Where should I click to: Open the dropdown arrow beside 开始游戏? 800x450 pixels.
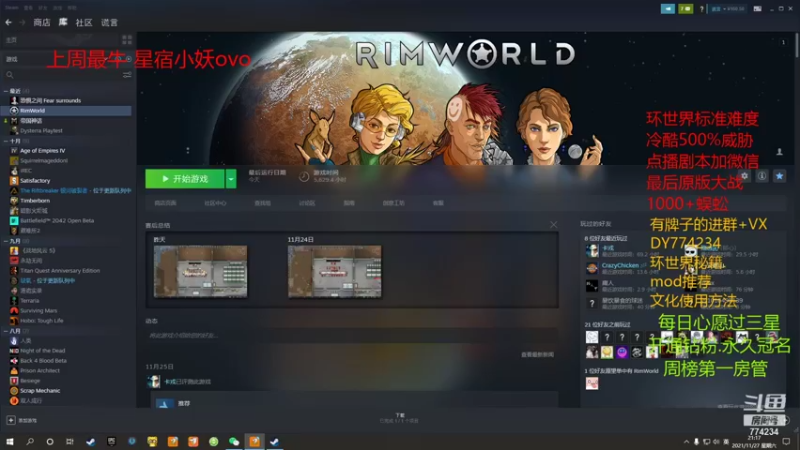click(231, 179)
